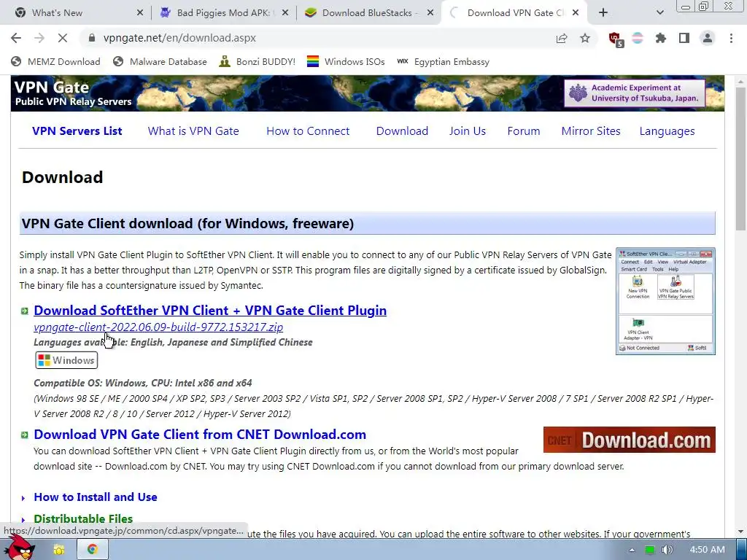Open MEMZ Download bookmark
Viewport: 747px width, 560px height.
[x=55, y=62]
